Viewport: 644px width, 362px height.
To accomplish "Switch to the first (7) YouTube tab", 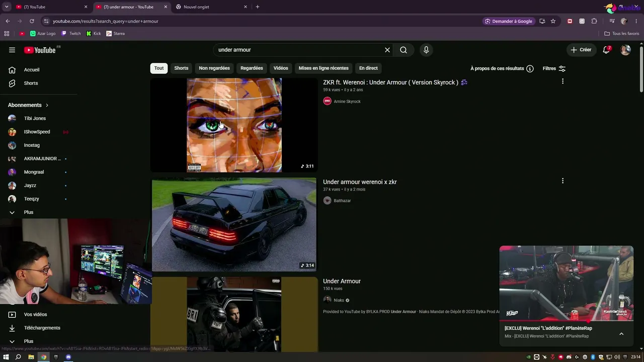I will (x=50, y=7).
